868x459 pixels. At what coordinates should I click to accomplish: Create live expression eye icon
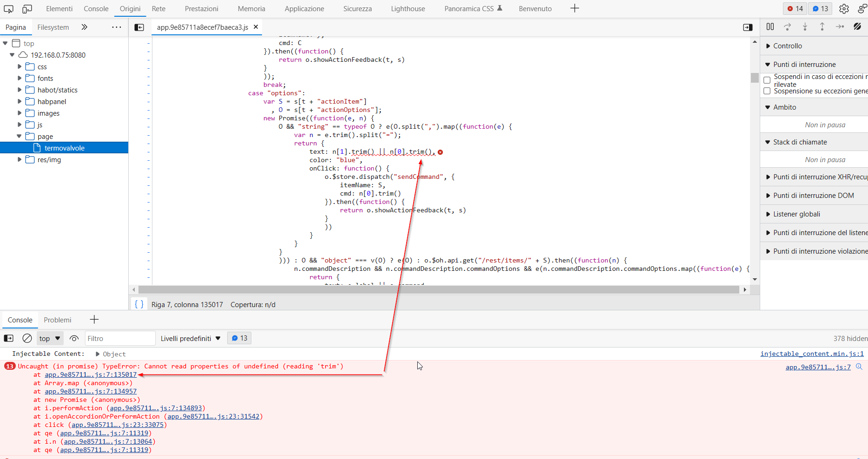pyautogui.click(x=74, y=338)
